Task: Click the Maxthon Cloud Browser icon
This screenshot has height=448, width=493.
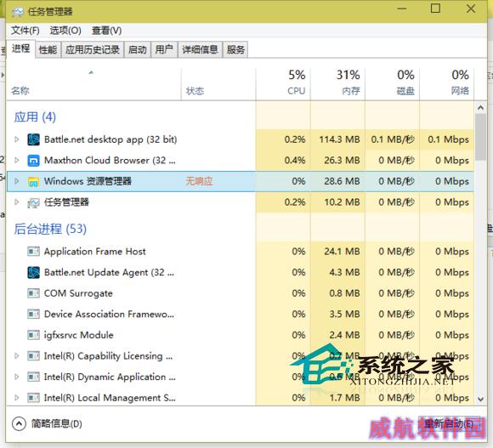Action: (x=34, y=161)
